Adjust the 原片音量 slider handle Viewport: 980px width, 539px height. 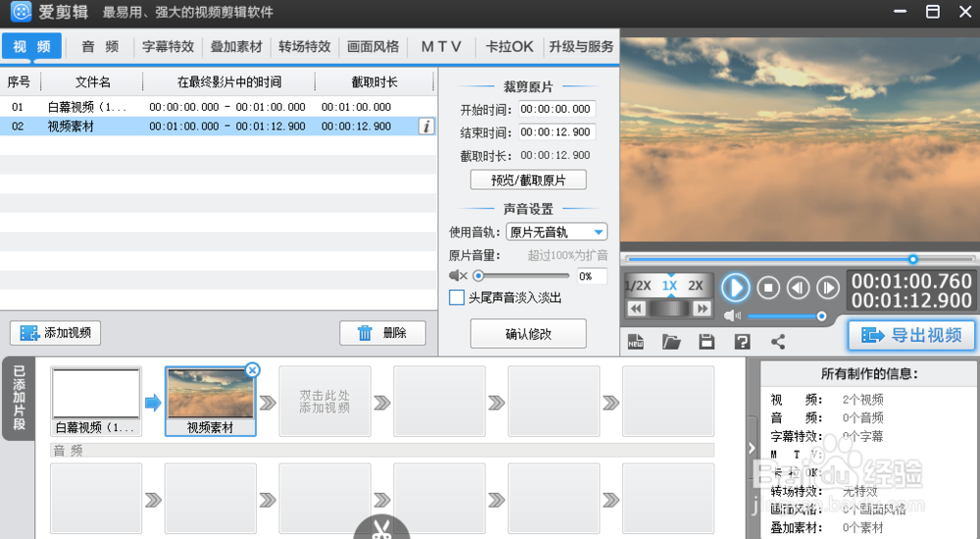click(x=479, y=275)
